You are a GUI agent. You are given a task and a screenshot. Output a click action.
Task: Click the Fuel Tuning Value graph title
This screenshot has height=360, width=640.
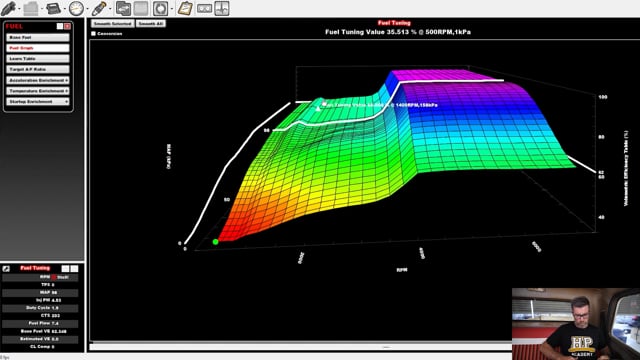tap(398, 32)
